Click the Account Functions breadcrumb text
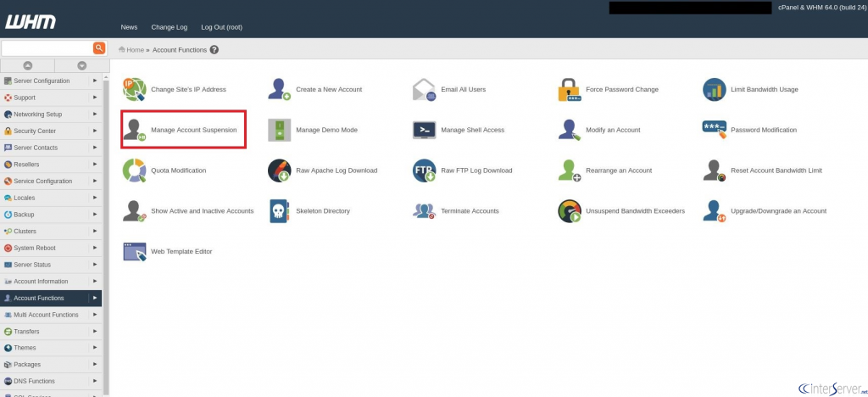This screenshot has width=868, height=397. point(180,50)
